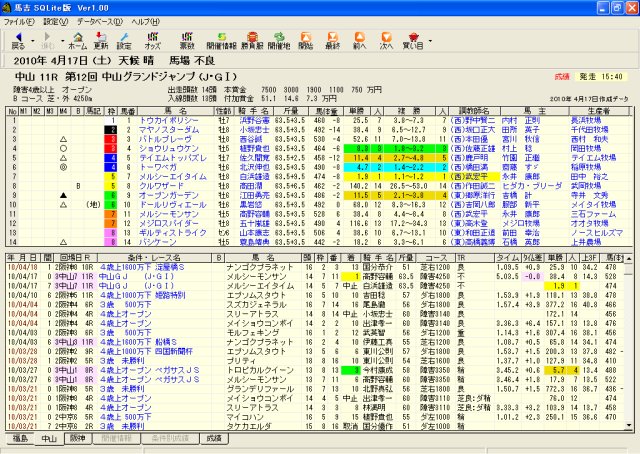The image size is (640, 454).
Task: Click the タイム column header in the lower table
Action: (x=508, y=258)
